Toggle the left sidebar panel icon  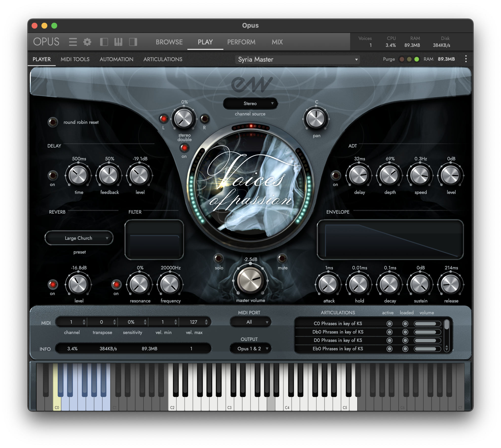(104, 42)
